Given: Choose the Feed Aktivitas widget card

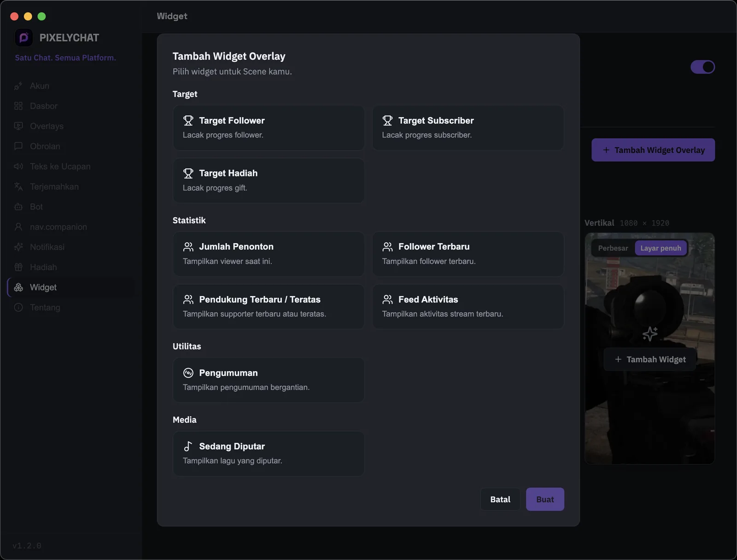Looking at the screenshot, I should [468, 307].
